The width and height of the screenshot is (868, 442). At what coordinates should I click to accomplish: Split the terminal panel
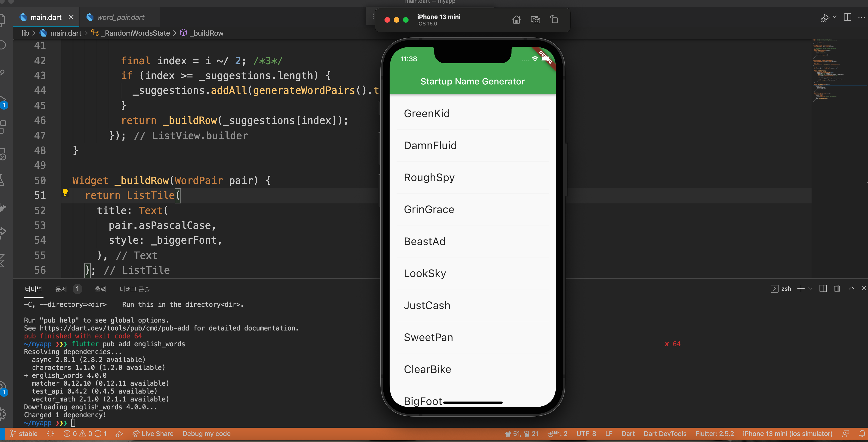(x=823, y=289)
